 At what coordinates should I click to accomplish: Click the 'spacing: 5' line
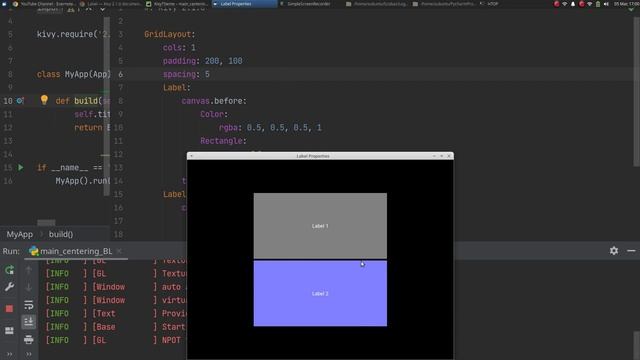[186, 74]
